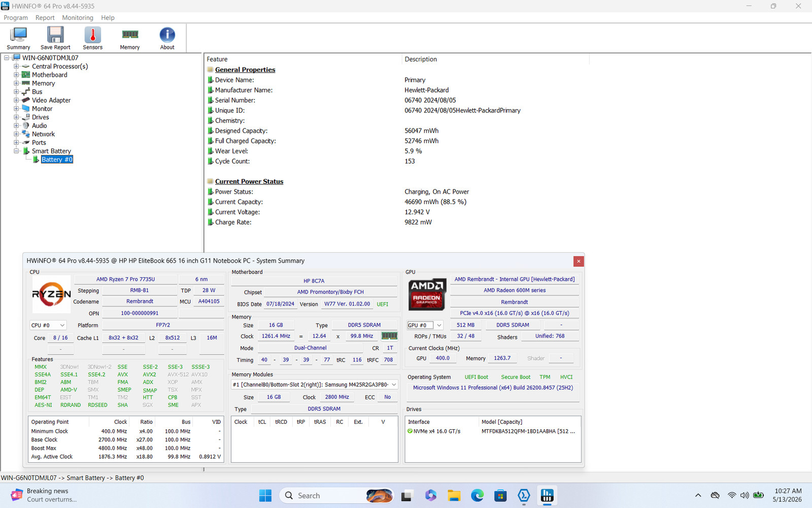Click the Save Report floppy icon
The width and height of the screenshot is (812, 508).
point(55,35)
